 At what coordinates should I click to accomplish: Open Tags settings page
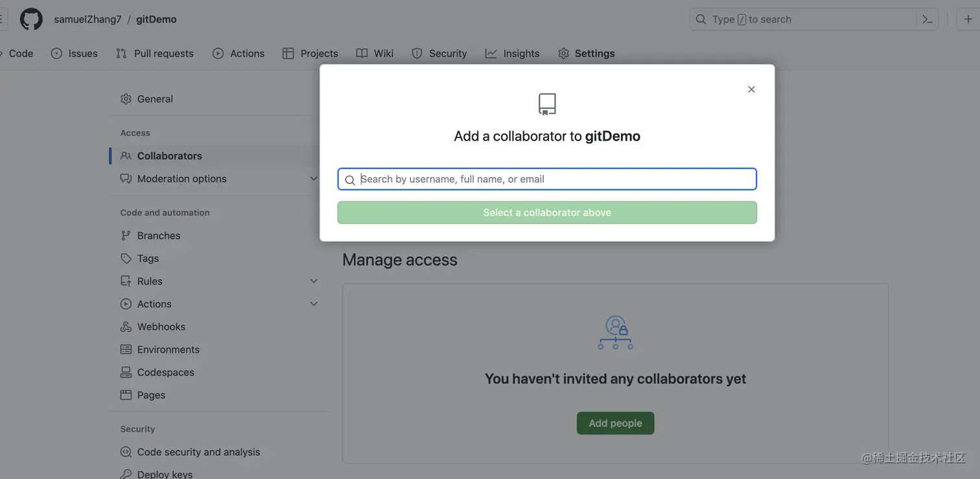148,259
